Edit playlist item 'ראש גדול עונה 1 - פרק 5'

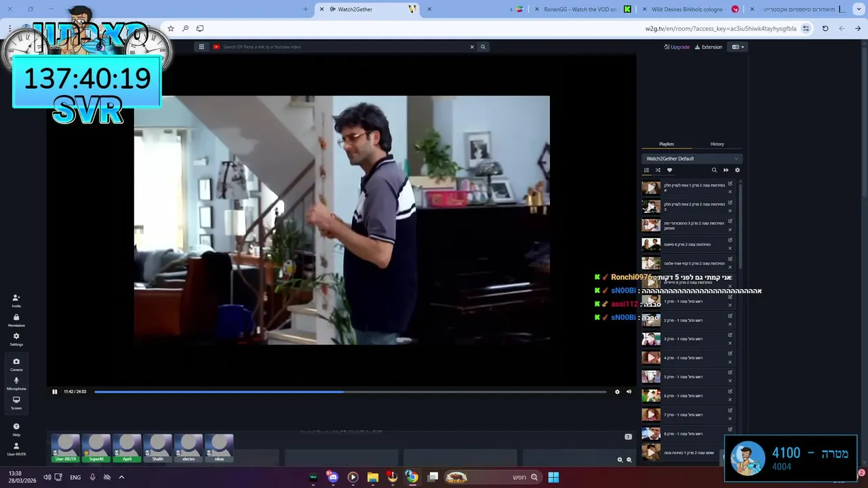730,372
